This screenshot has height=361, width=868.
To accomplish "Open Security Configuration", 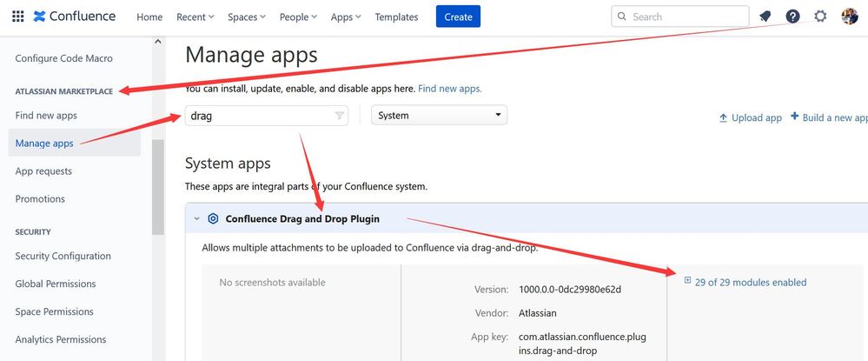I will pos(63,256).
